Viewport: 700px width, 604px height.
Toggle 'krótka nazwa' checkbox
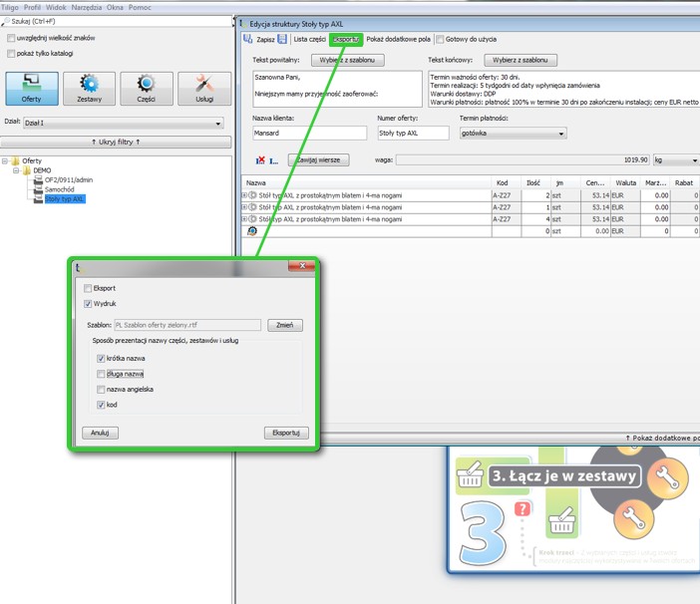click(101, 358)
